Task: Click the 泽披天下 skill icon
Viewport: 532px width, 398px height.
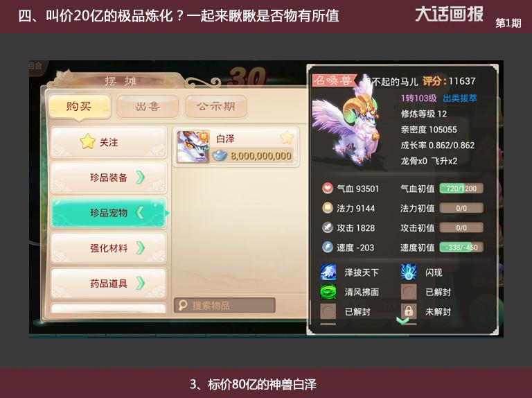Action: point(328,272)
